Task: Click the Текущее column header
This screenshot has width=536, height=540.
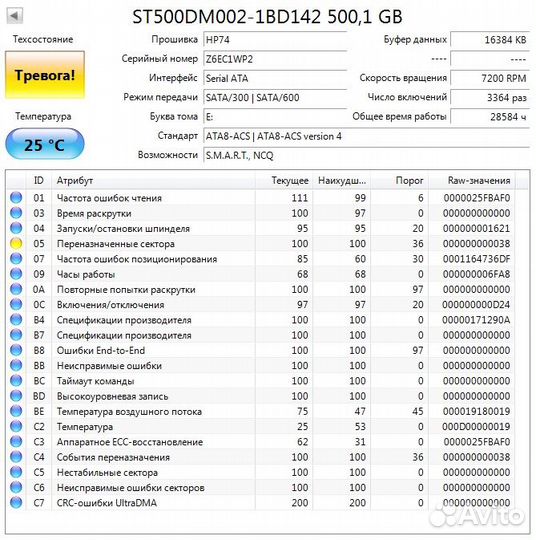Action: point(284,180)
